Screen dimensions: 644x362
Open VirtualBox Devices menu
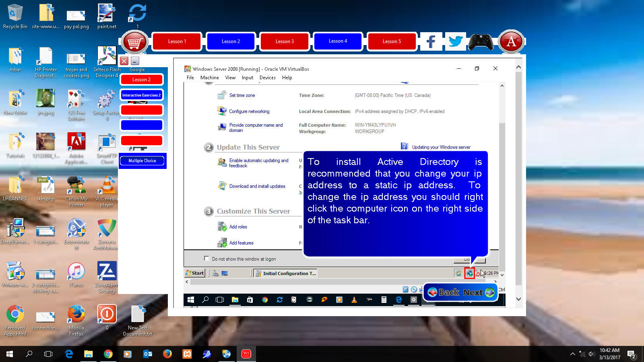[268, 78]
